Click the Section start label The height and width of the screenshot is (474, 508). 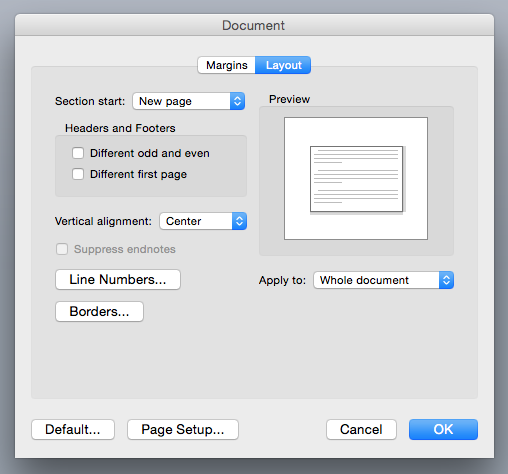90,101
